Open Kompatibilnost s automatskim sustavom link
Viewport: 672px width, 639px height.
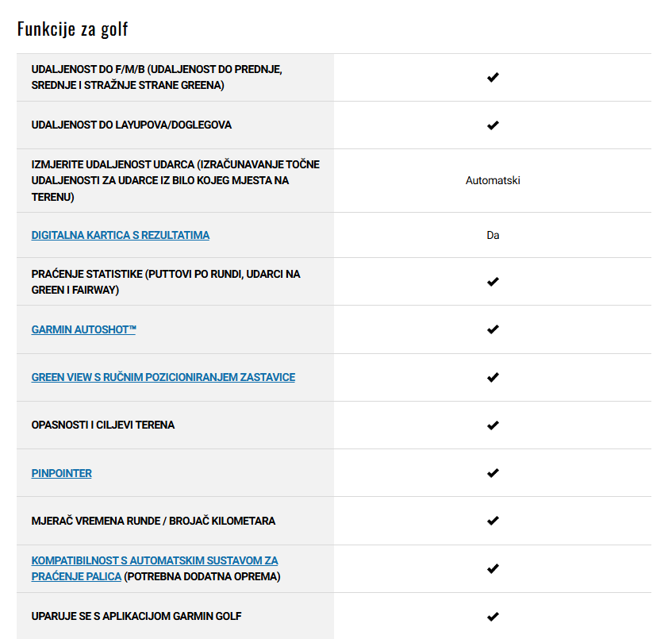155,568
